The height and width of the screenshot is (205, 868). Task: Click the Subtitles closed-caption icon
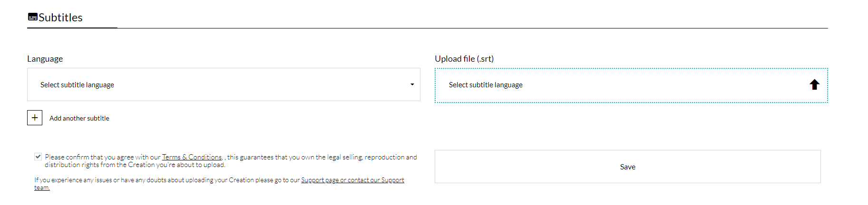click(33, 17)
